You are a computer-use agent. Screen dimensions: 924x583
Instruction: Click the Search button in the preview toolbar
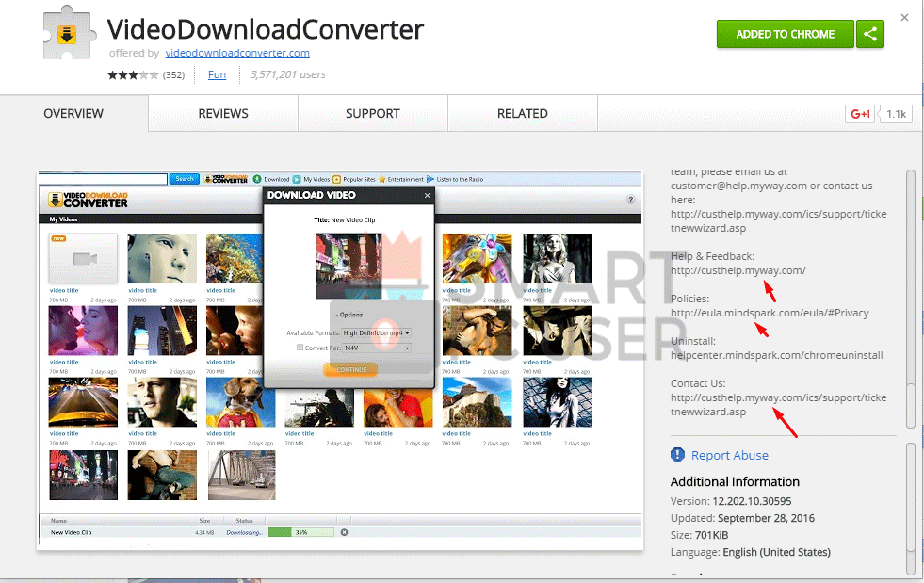(184, 179)
